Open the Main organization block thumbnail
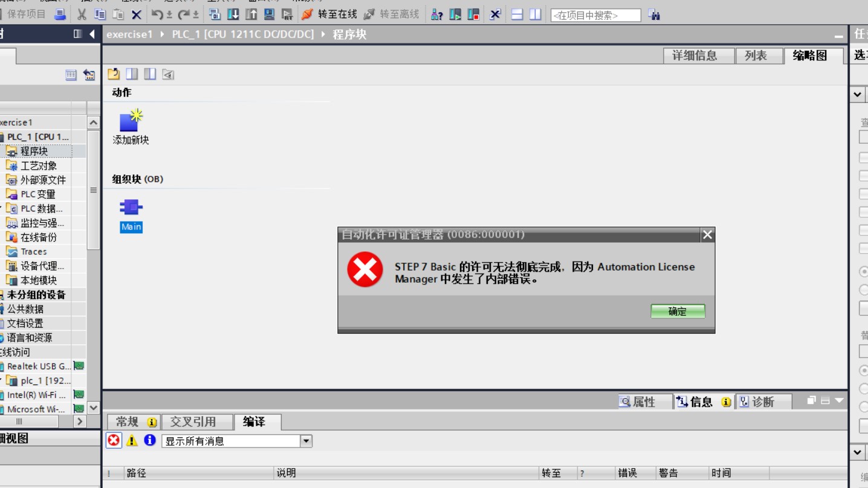Image resolution: width=868 pixels, height=488 pixels. [131, 208]
